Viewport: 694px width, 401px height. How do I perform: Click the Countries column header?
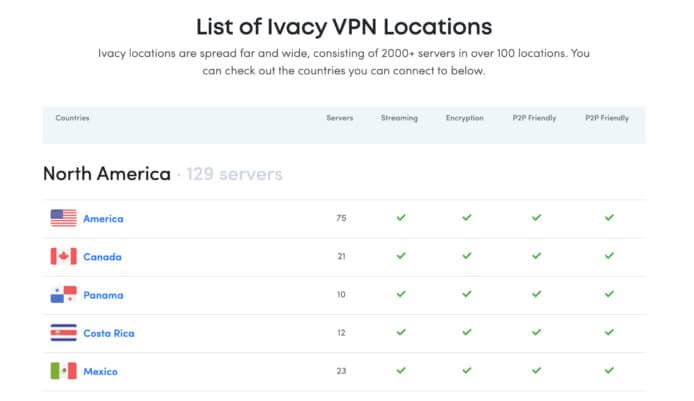tap(72, 118)
